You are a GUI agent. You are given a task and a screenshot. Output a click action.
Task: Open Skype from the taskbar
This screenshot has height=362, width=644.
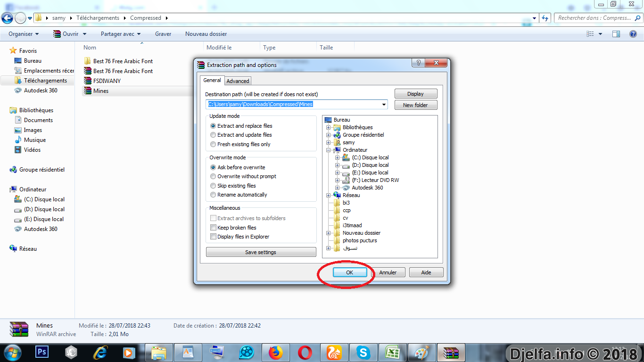click(x=363, y=352)
